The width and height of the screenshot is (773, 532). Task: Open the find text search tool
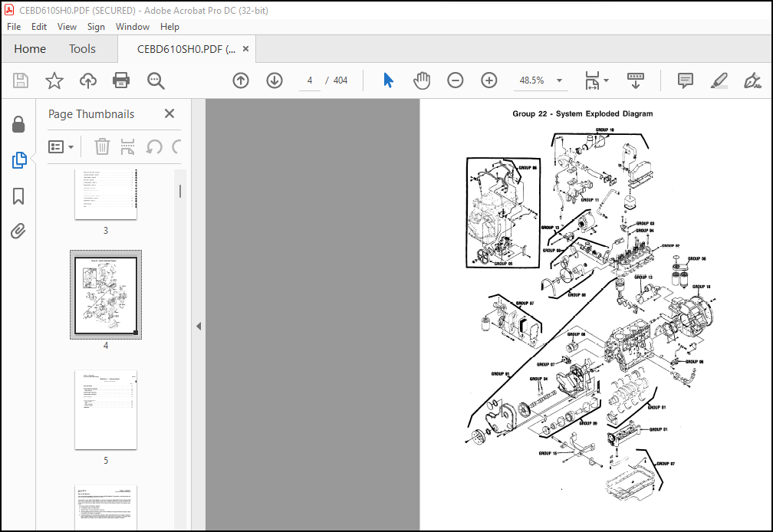click(156, 80)
